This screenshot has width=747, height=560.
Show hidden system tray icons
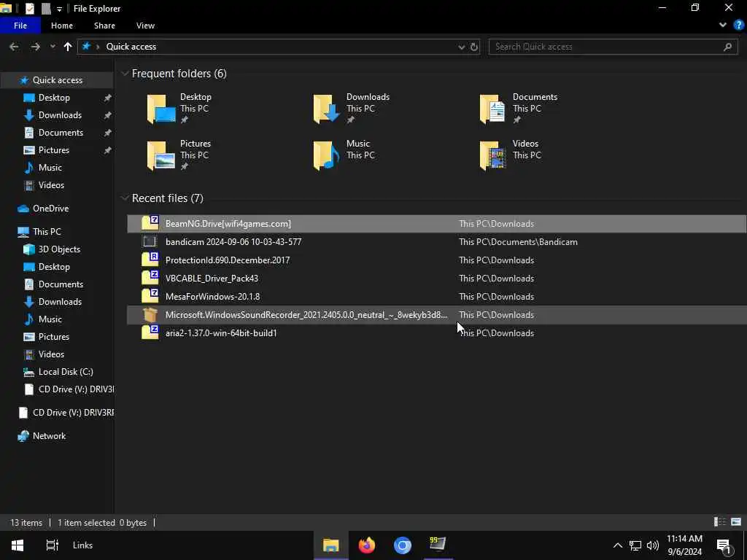tap(617, 545)
